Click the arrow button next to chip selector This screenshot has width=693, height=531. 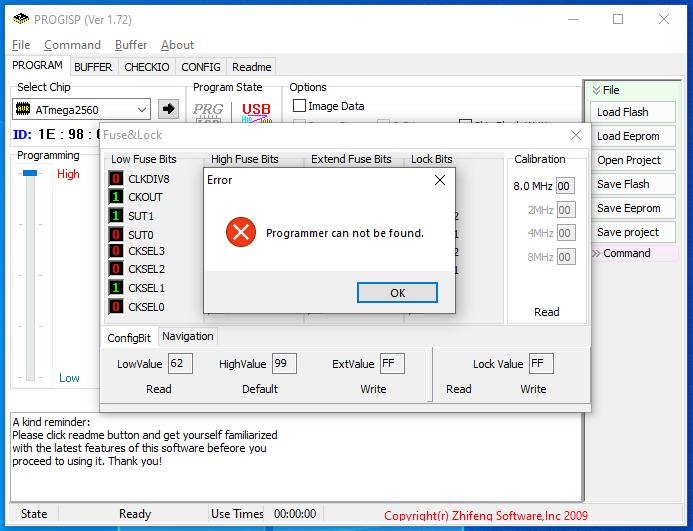click(x=168, y=109)
